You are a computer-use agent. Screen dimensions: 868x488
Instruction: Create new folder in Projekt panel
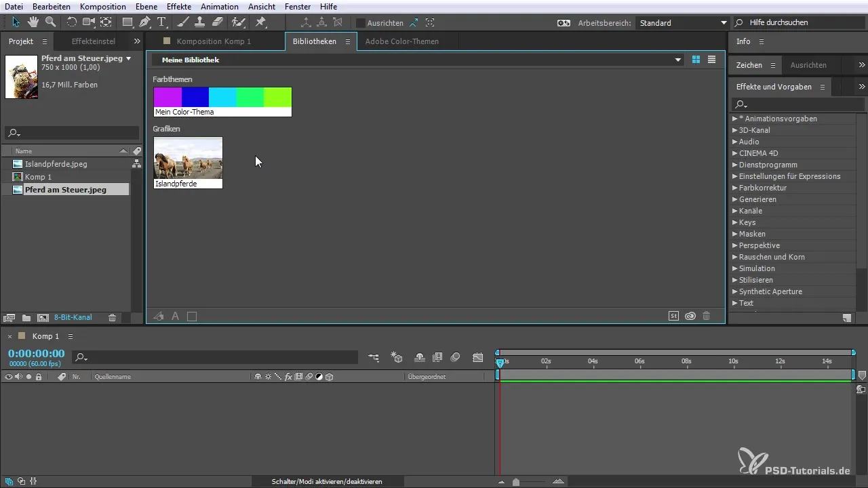click(26, 317)
